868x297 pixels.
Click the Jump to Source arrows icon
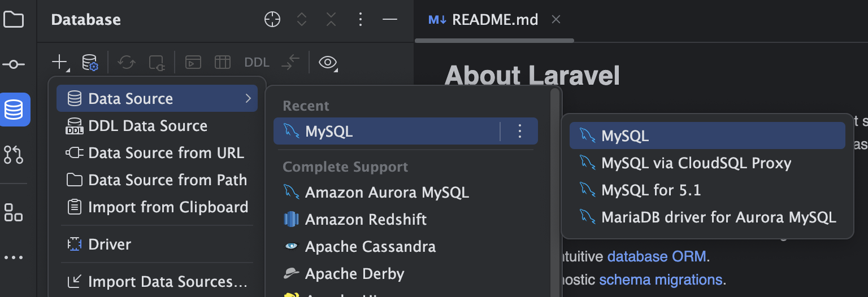pos(290,62)
